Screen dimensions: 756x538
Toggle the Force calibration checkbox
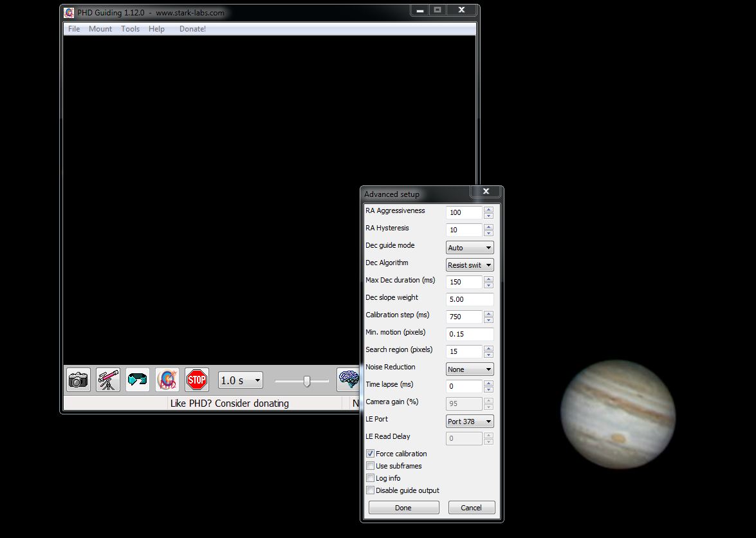(371, 454)
